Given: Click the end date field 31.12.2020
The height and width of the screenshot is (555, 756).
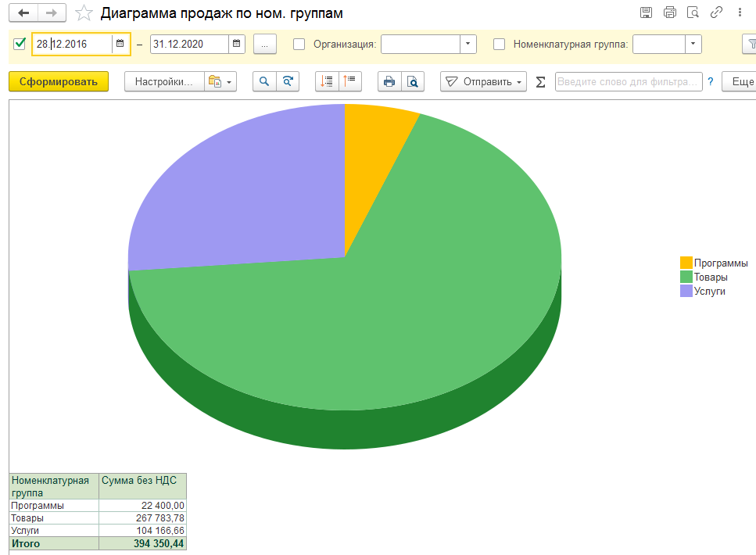Looking at the screenshot, I should tap(189, 44).
